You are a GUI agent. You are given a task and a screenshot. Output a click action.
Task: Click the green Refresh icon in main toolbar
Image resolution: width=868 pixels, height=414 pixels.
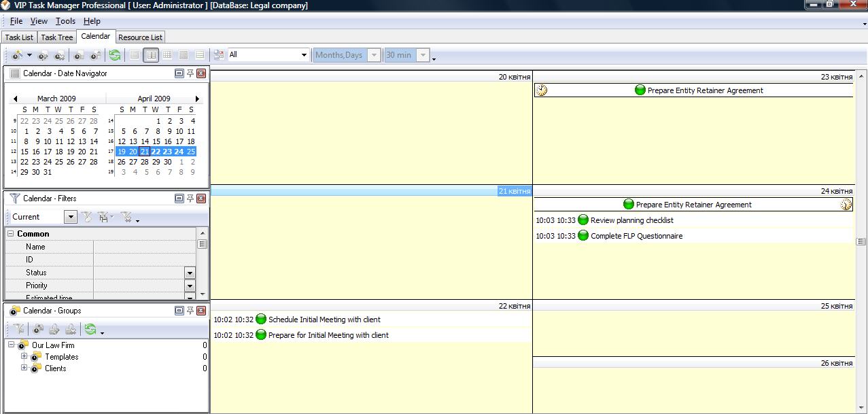pos(114,55)
